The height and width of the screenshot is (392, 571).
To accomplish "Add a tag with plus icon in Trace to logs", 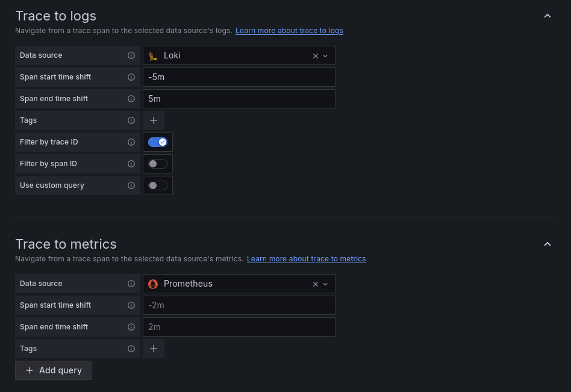I will point(154,120).
